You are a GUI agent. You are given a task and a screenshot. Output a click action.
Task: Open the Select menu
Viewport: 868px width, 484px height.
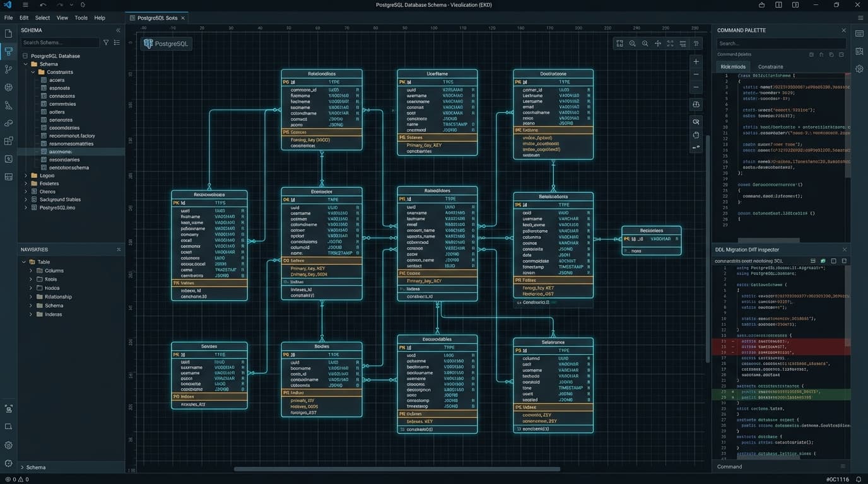pos(42,18)
